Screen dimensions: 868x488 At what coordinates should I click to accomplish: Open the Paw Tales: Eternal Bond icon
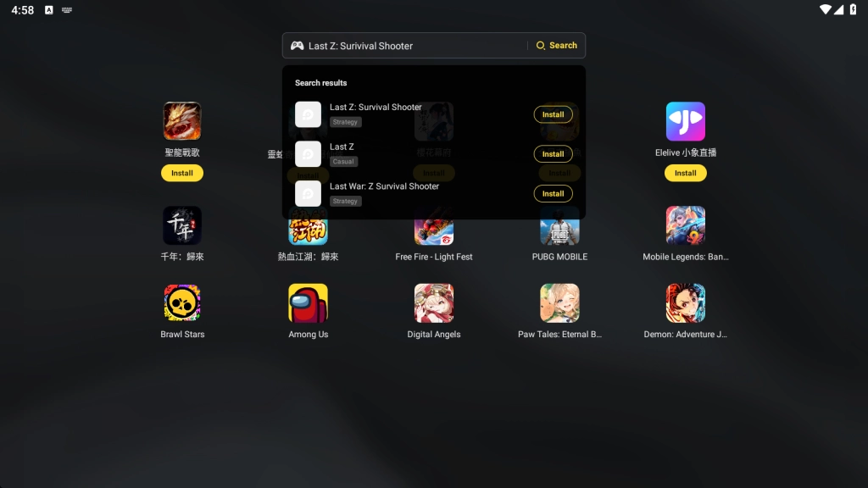559,303
